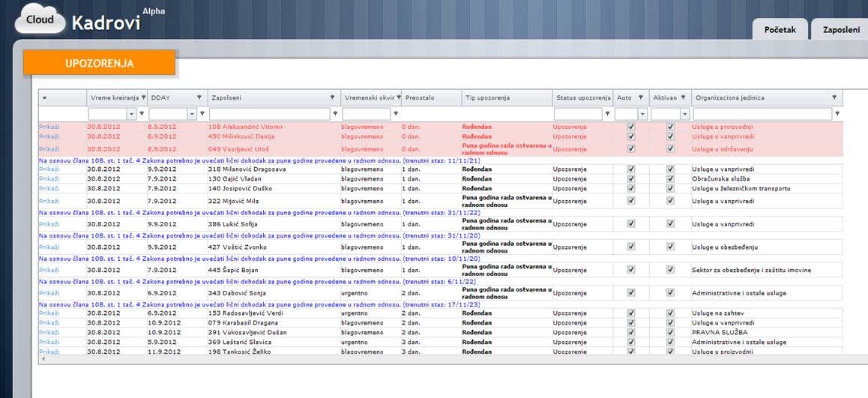This screenshot has height=398, width=868.
Task: Toggle Aktivan checkbox for Milinković Ilenja
Action: (x=670, y=136)
